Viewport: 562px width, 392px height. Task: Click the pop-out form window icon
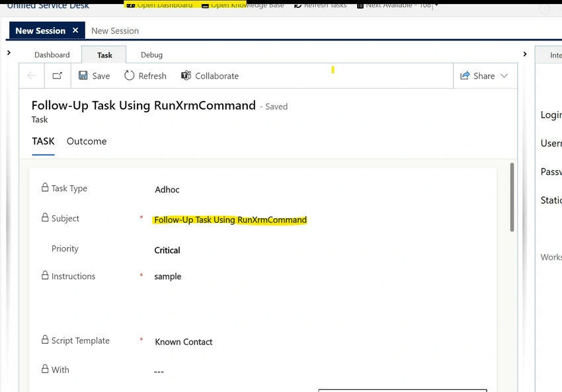[58, 75]
